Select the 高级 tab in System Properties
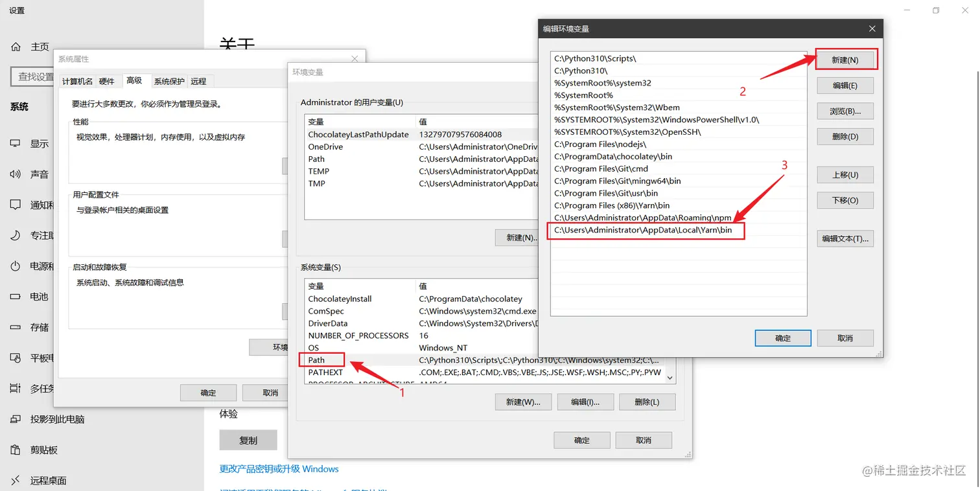Viewport: 980px width, 491px height. coord(134,80)
